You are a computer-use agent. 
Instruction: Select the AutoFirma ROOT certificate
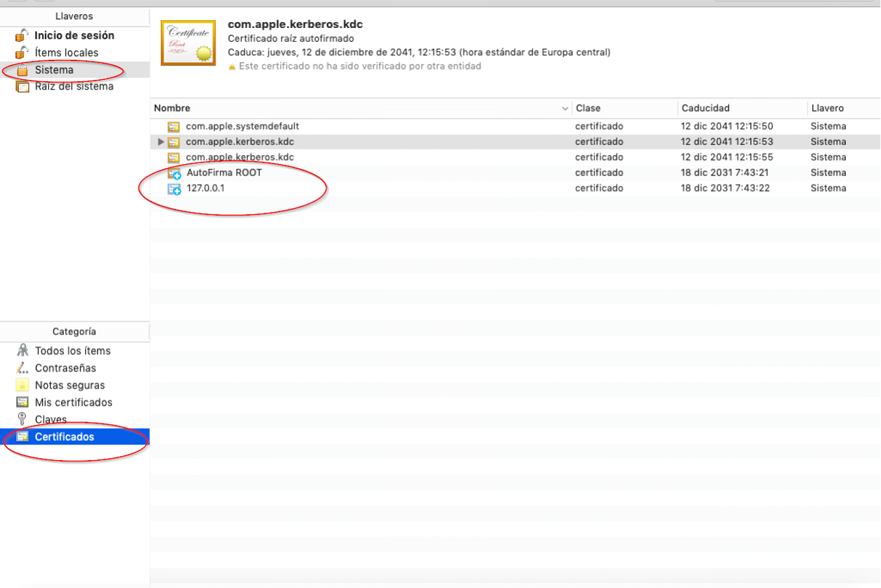(224, 173)
